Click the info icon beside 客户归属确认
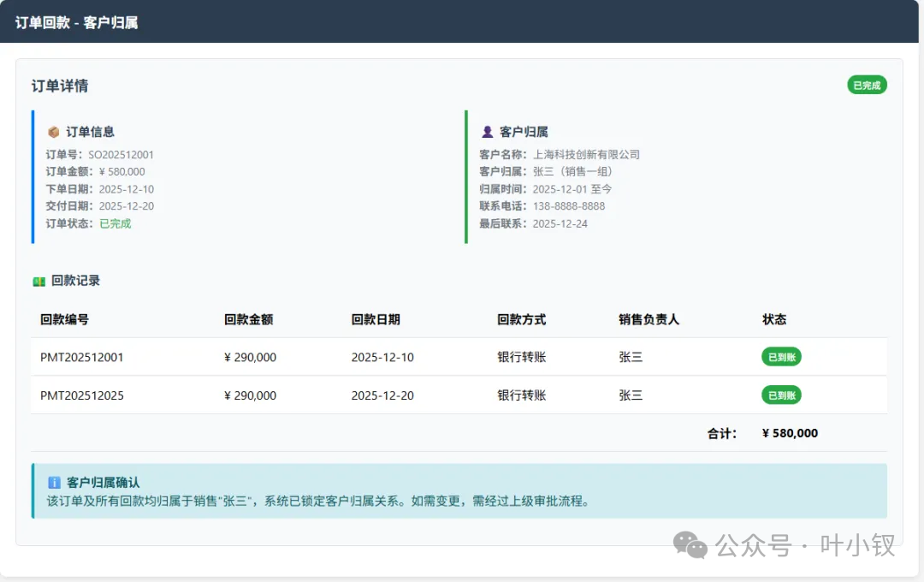Image resolution: width=924 pixels, height=582 pixels. 54,483
